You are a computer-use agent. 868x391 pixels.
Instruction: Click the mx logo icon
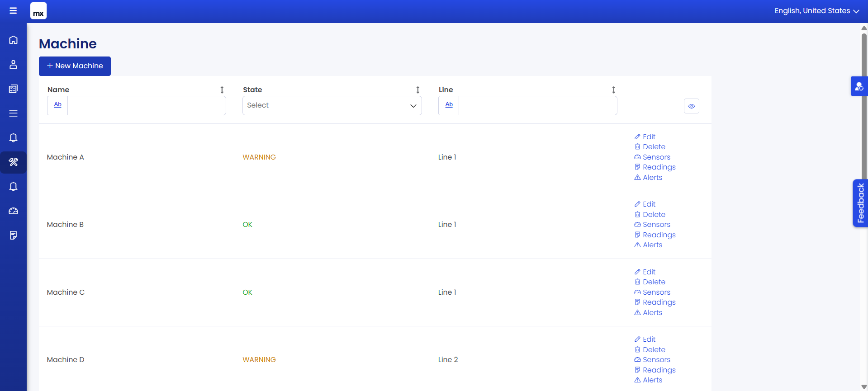[38, 11]
